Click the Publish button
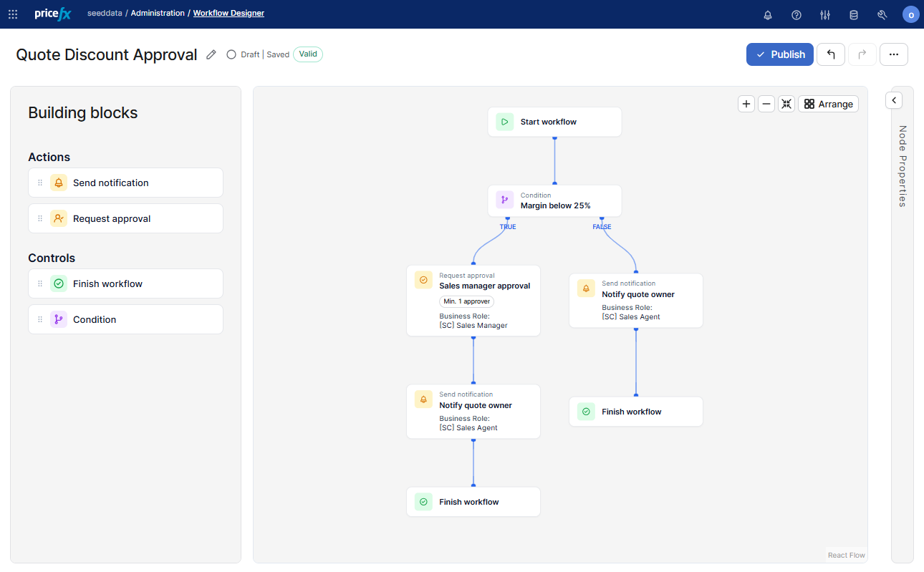924x572 pixels. click(780, 54)
